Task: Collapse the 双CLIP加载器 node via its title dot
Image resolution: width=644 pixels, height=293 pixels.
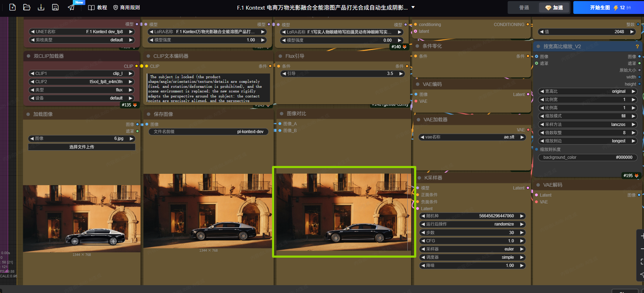Action: tap(29, 56)
